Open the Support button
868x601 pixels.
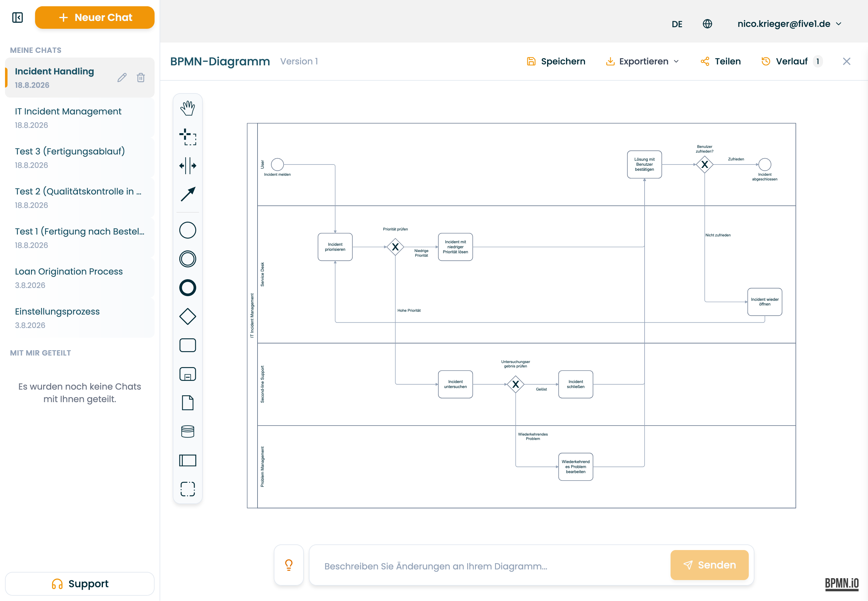[80, 584]
